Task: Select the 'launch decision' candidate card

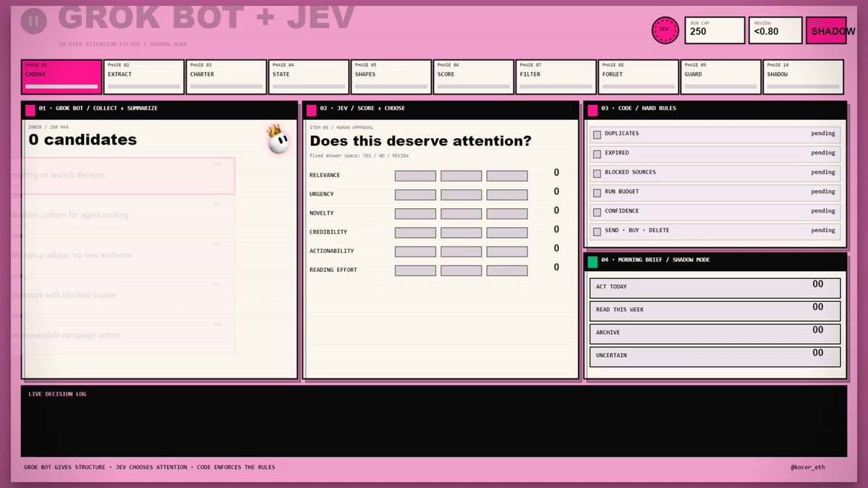Action: (122, 176)
